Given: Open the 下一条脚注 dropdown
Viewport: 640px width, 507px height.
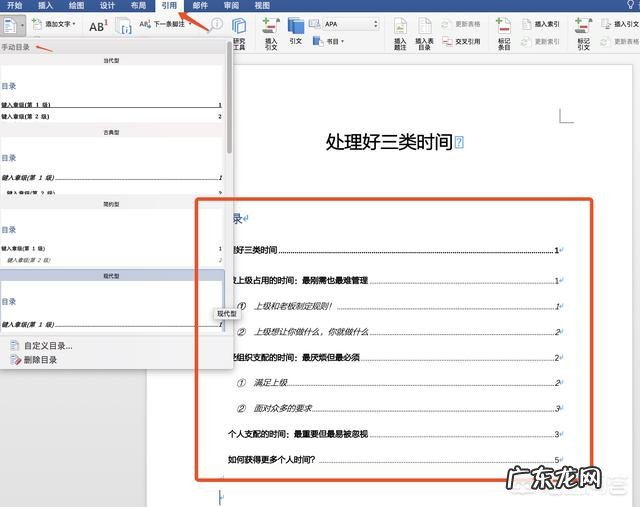Looking at the screenshot, I should point(166,24).
